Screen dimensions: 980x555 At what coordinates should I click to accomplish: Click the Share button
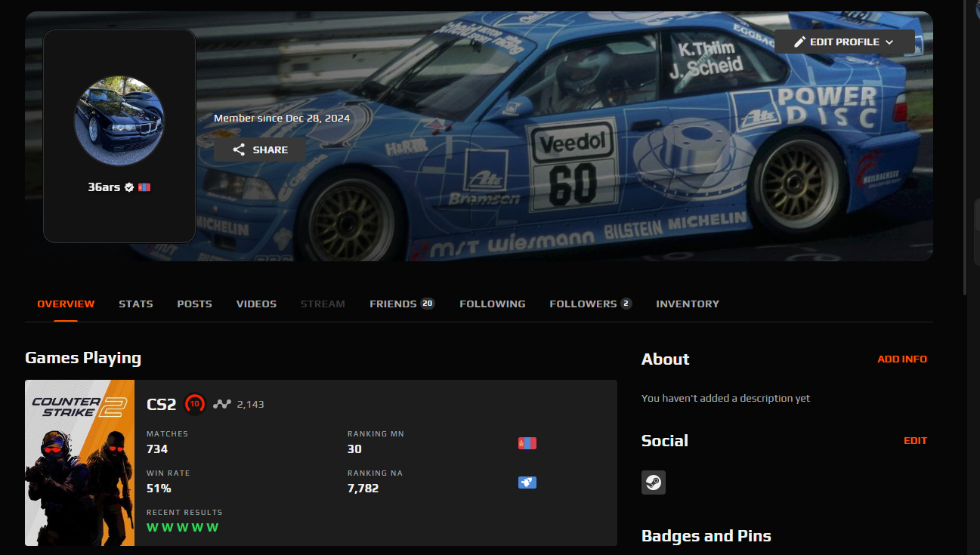(260, 150)
